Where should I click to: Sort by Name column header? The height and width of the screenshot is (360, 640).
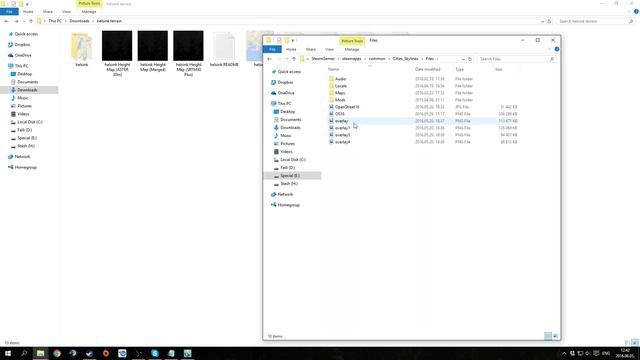tap(333, 69)
